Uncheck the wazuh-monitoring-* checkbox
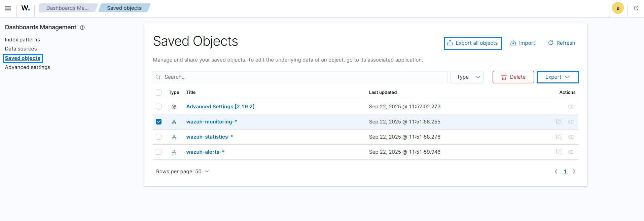 pos(159,122)
